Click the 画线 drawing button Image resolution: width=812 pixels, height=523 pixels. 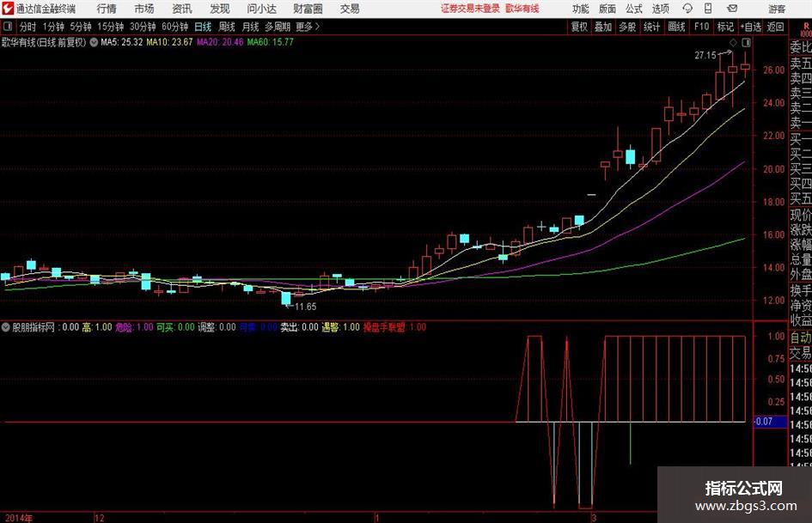point(676,27)
